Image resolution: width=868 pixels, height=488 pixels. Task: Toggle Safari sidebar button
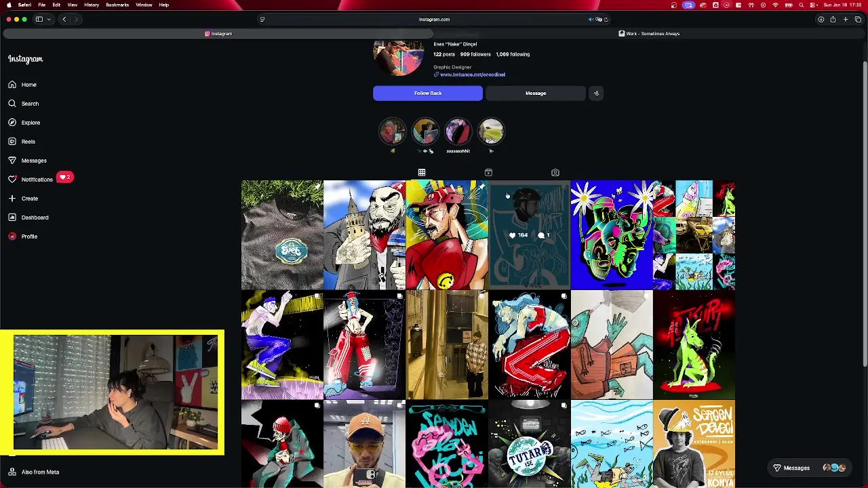click(x=39, y=19)
